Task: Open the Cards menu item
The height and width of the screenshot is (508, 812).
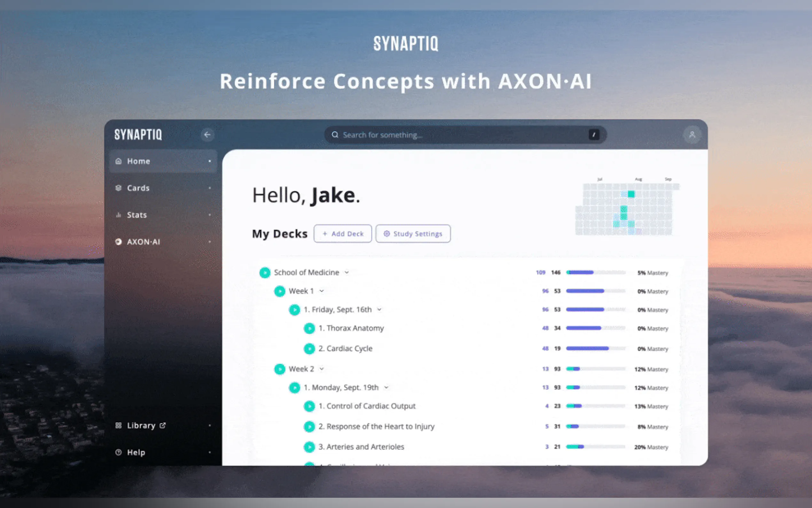Action: coord(138,188)
